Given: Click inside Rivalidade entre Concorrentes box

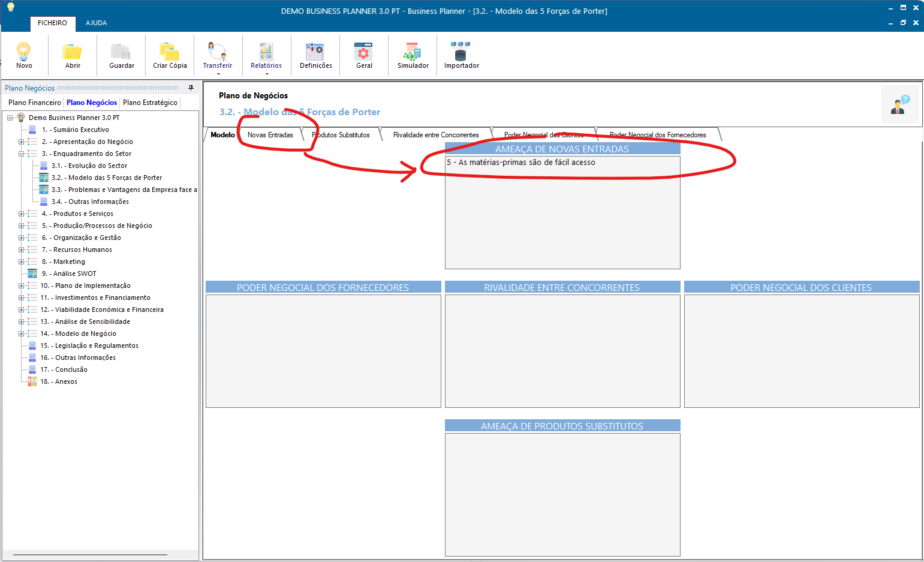Looking at the screenshot, I should coord(562,351).
